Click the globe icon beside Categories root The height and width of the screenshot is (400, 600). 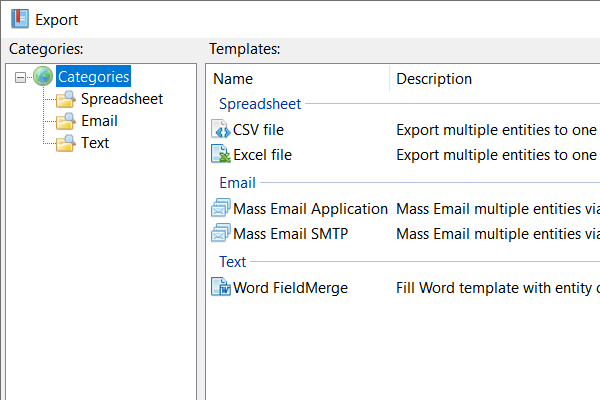coord(43,77)
